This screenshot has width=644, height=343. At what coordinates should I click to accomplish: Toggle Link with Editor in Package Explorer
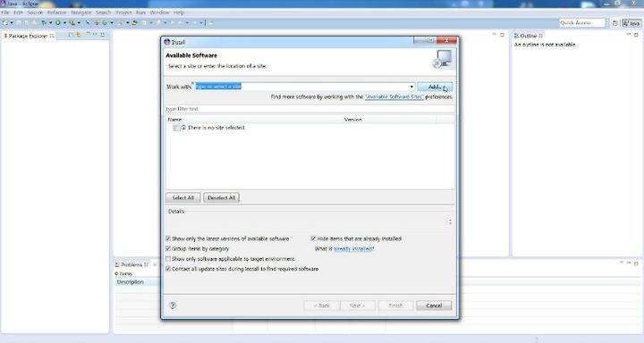(x=79, y=35)
